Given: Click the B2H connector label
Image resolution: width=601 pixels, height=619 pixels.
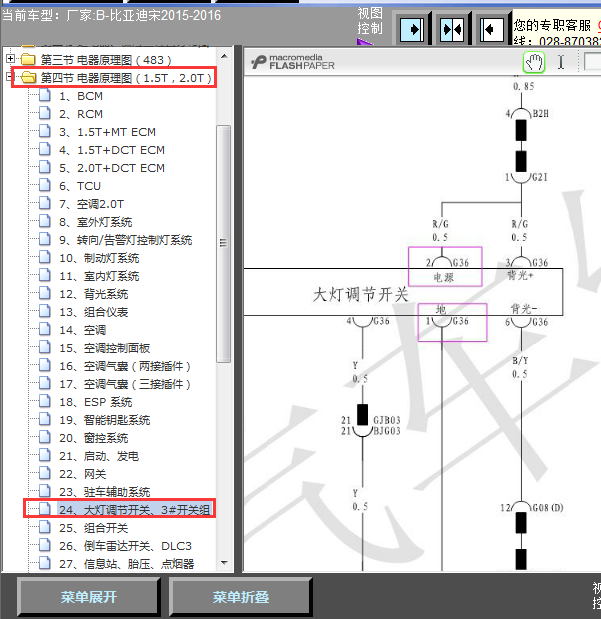Looking at the screenshot, I should [541, 114].
